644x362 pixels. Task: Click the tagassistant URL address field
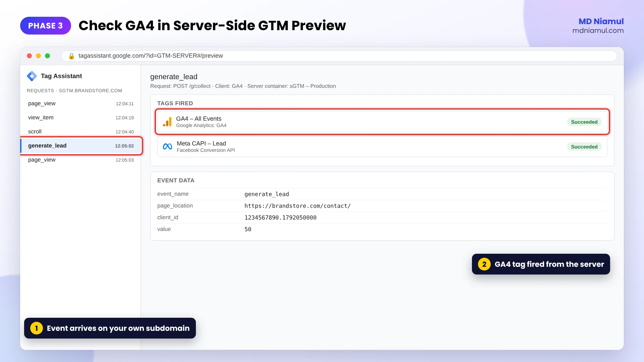point(339,56)
